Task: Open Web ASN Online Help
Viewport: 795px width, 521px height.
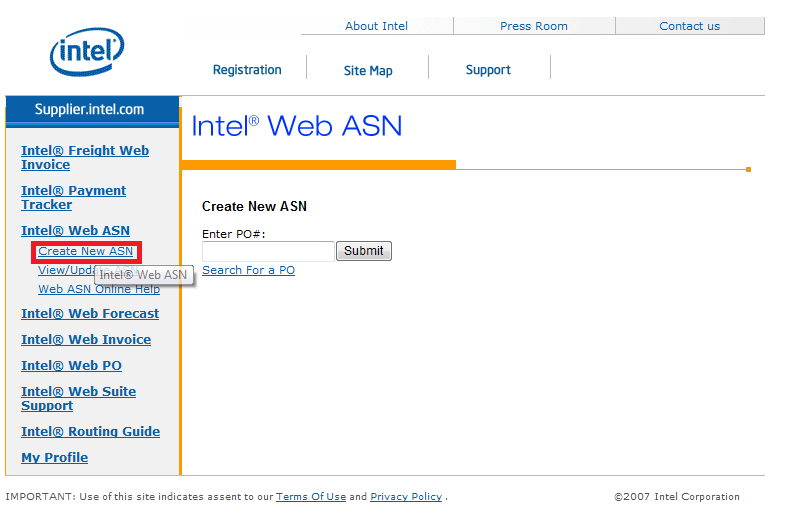Action: pos(99,289)
